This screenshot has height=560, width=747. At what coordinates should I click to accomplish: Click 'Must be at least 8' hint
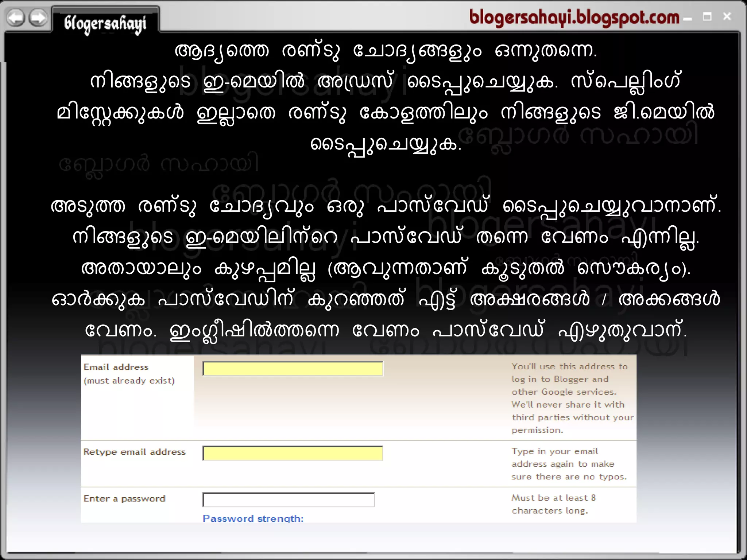point(554,498)
